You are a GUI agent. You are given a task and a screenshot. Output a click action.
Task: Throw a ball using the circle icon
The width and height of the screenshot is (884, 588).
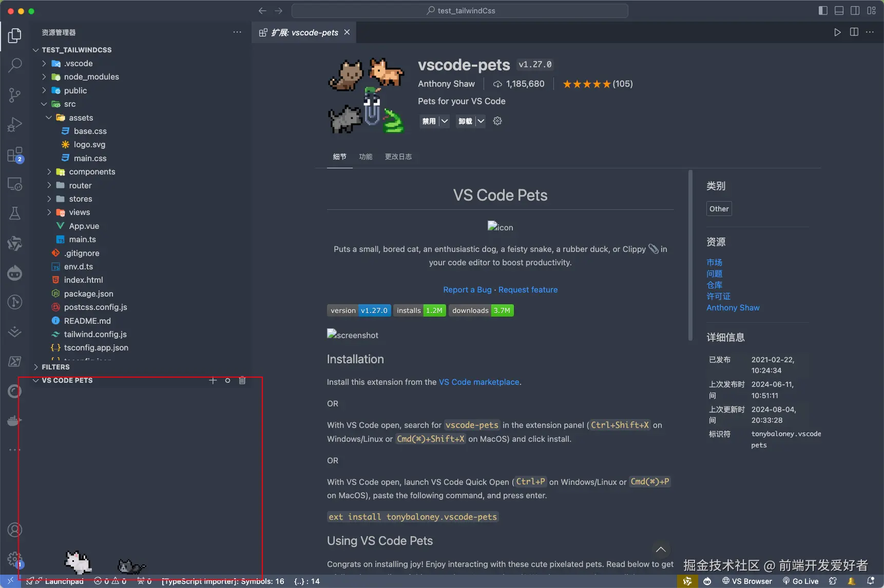[x=227, y=380]
